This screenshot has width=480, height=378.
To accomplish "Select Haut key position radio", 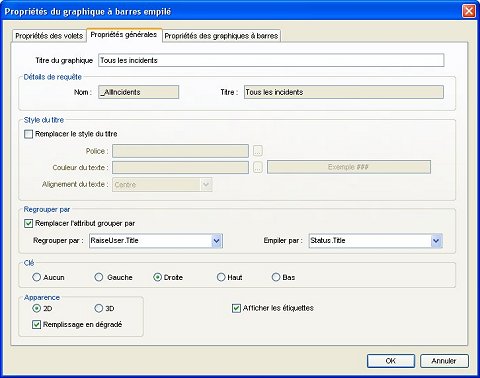I will [x=221, y=277].
